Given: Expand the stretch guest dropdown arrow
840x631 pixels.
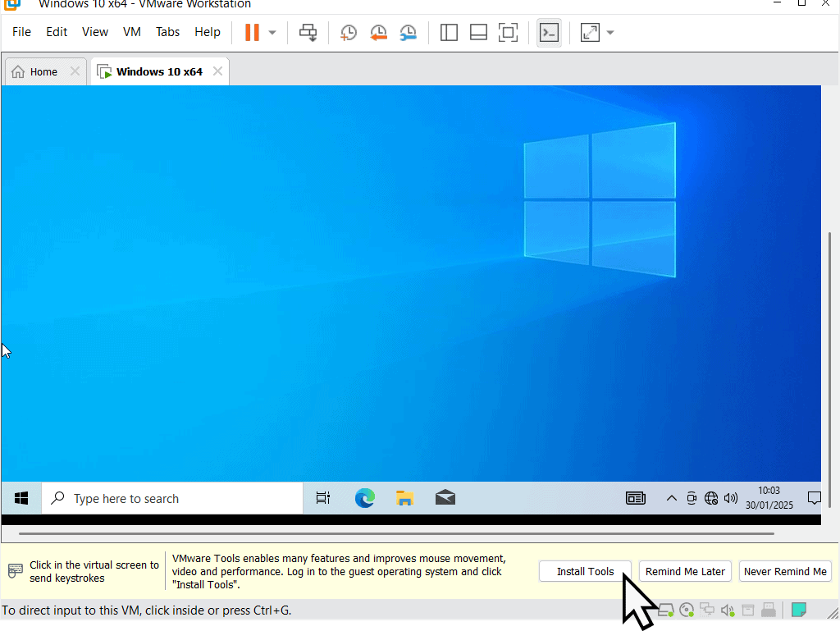Looking at the screenshot, I should [x=610, y=33].
